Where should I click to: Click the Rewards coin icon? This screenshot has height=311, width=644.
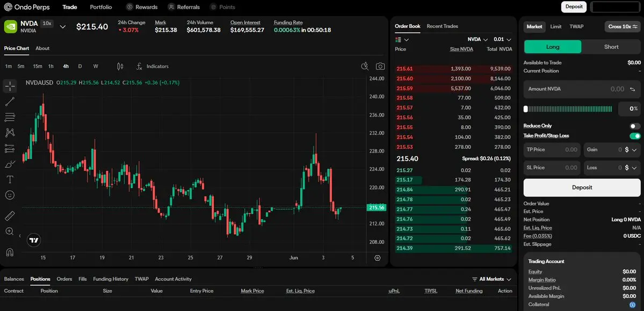pos(129,7)
